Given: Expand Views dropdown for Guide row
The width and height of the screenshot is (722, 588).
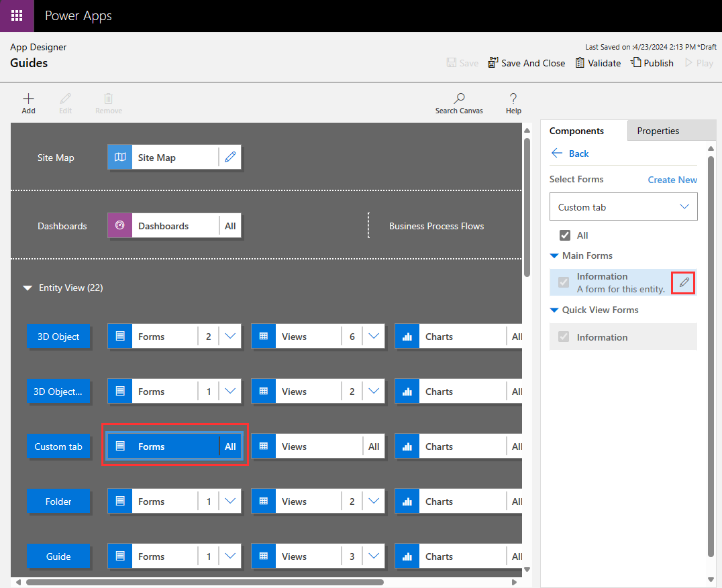Looking at the screenshot, I should (x=374, y=555).
